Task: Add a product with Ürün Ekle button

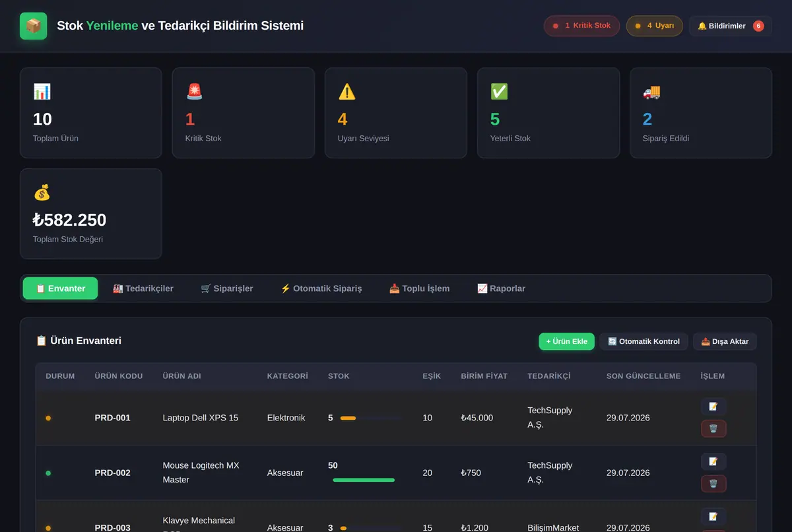Action: coord(567,341)
